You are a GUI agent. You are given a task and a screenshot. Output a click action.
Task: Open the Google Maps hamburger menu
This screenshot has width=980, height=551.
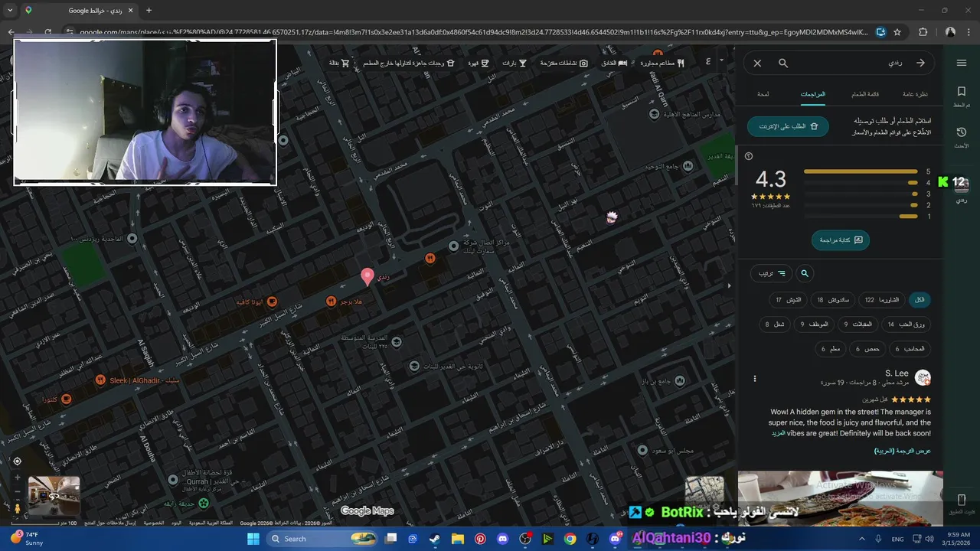[x=962, y=63]
